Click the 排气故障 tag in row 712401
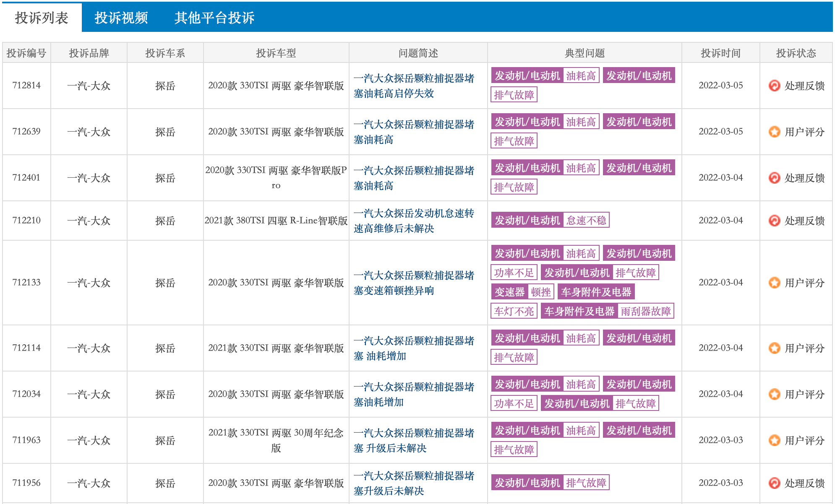The image size is (835, 504). coord(514,187)
